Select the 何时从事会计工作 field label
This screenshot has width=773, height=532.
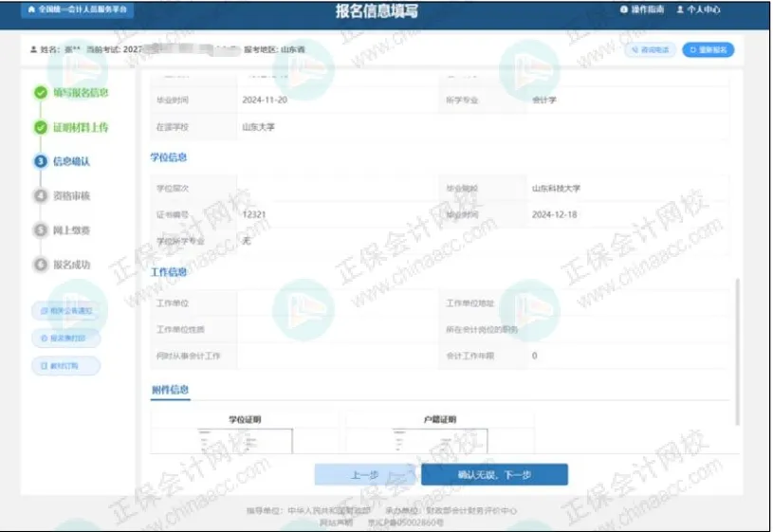(x=189, y=356)
